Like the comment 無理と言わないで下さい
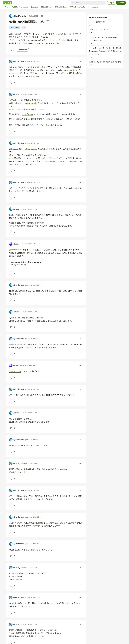The width and height of the screenshot is (129, 644). (11, 452)
